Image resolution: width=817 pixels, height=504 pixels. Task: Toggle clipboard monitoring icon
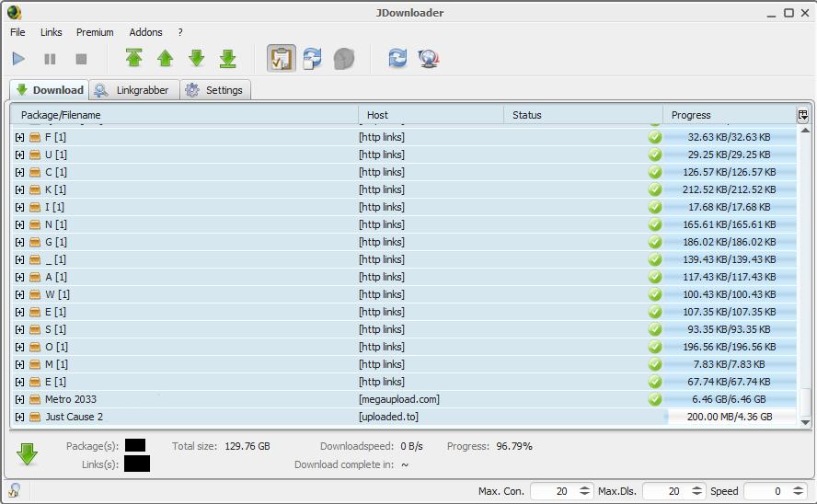click(282, 59)
